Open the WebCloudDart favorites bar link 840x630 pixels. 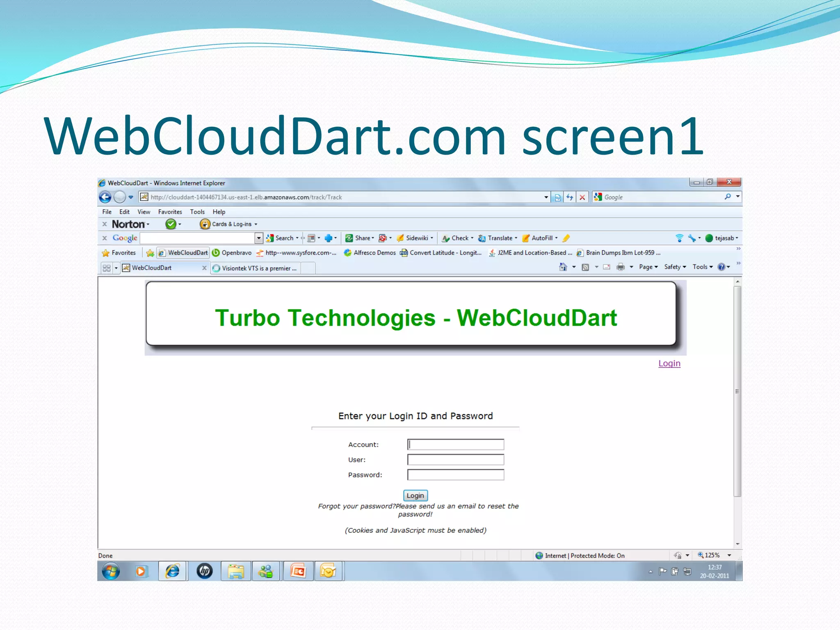click(183, 253)
